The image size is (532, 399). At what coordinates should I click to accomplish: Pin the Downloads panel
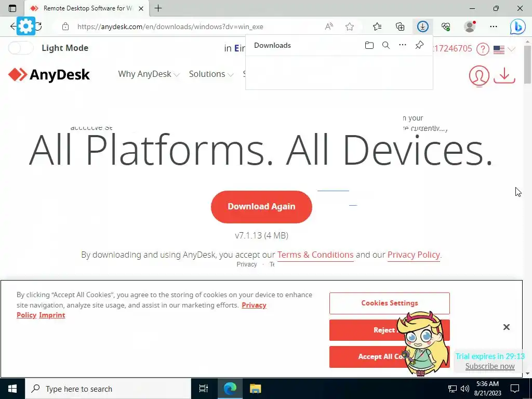[419, 45]
